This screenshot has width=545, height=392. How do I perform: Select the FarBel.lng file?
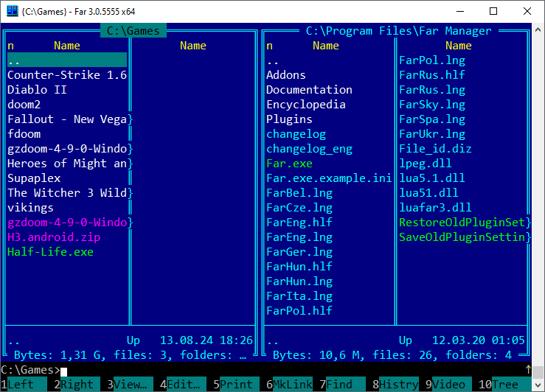[299, 193]
